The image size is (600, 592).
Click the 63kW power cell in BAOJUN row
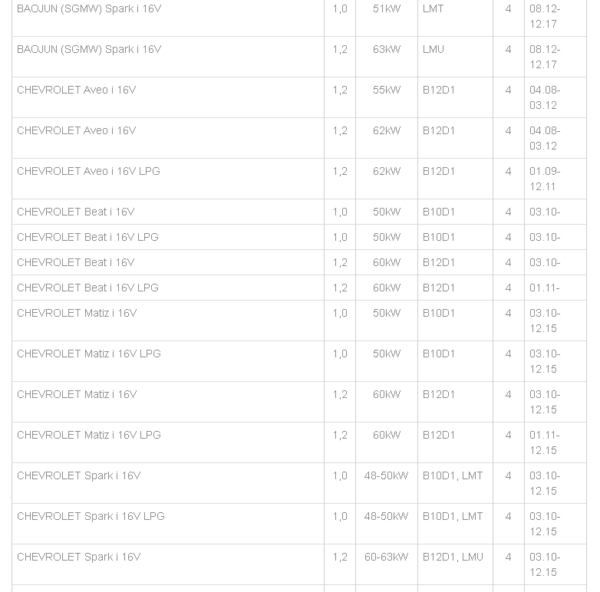click(x=386, y=49)
